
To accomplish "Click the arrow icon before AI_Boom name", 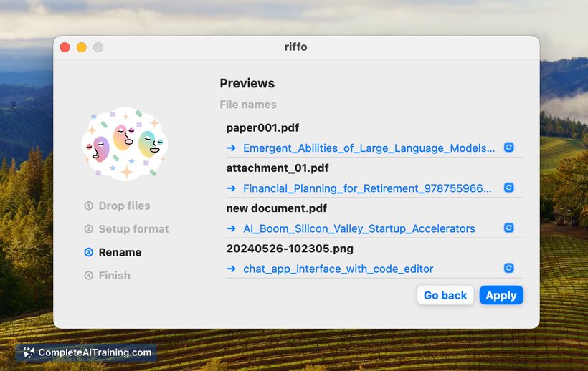I will pyautogui.click(x=232, y=228).
